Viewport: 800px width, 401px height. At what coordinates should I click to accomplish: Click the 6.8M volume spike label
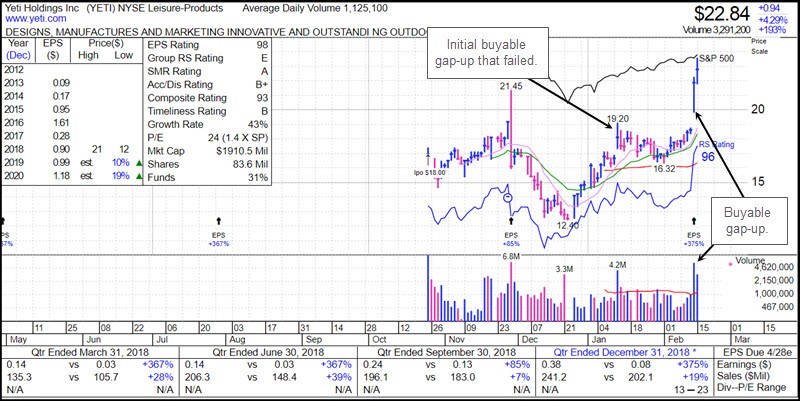(510, 257)
